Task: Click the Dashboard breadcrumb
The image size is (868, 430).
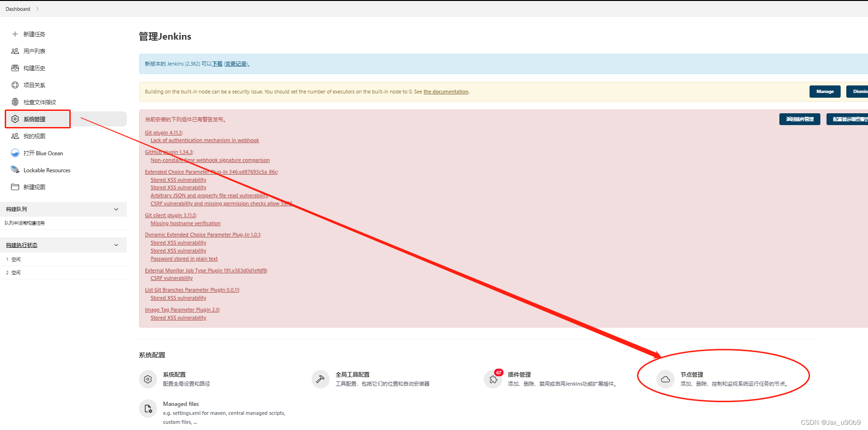Action: click(18, 9)
